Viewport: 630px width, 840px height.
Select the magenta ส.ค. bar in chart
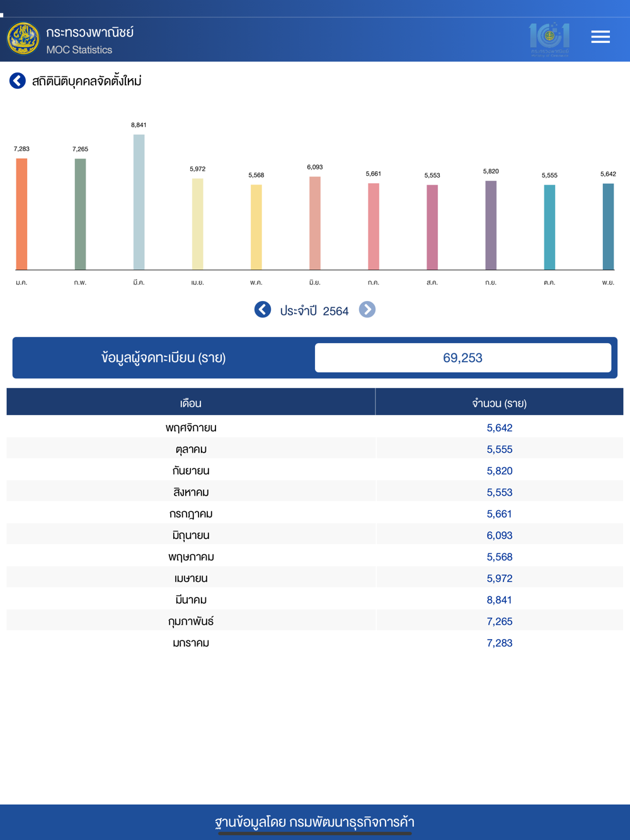432,227
